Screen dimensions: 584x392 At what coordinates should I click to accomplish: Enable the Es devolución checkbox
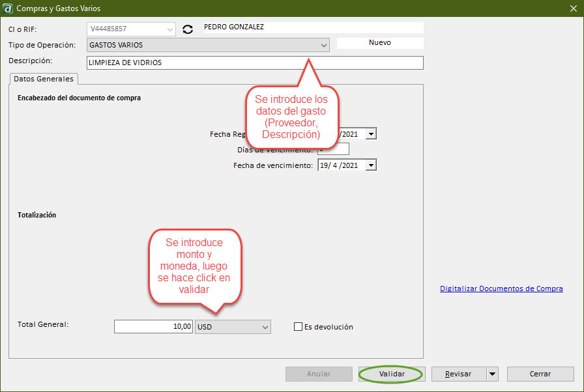coord(299,327)
